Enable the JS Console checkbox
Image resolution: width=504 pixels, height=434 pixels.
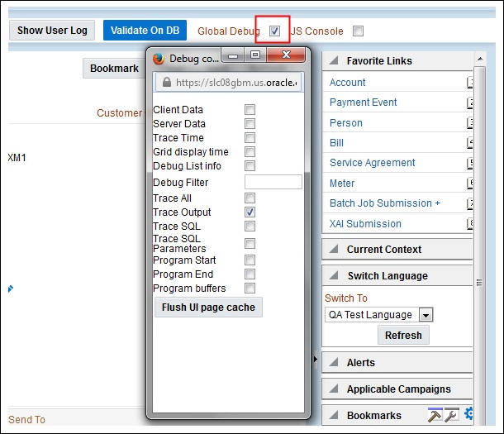tap(358, 31)
